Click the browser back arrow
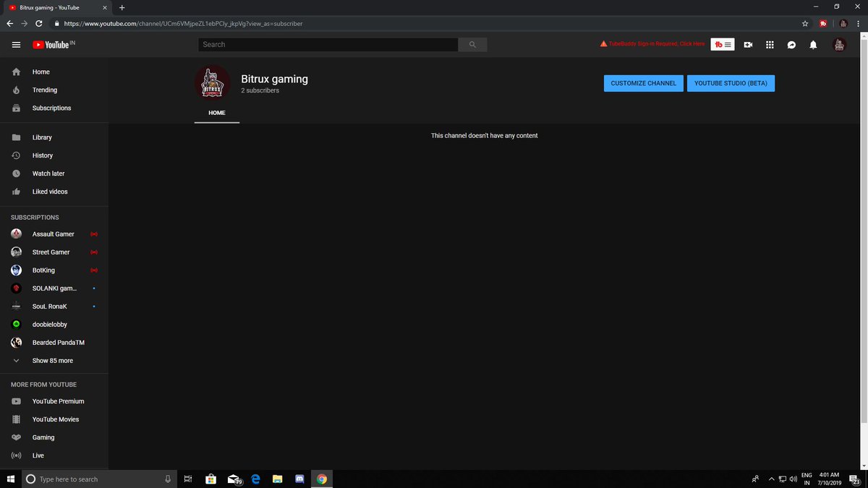 (x=10, y=23)
